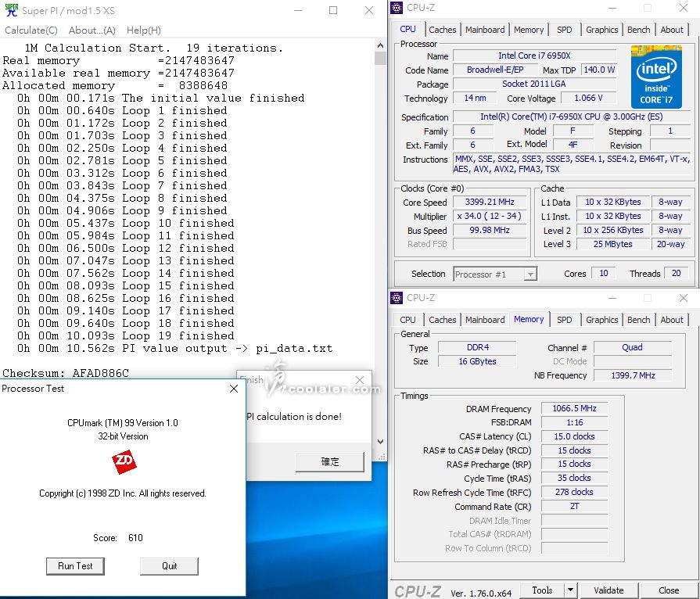
Task: Click the memory Type value DDR4
Action: click(x=477, y=347)
